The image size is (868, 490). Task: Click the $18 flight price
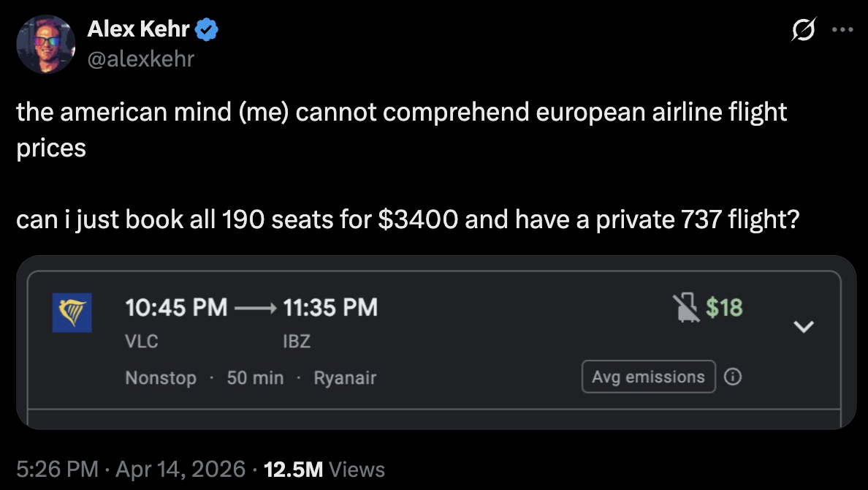(x=724, y=308)
